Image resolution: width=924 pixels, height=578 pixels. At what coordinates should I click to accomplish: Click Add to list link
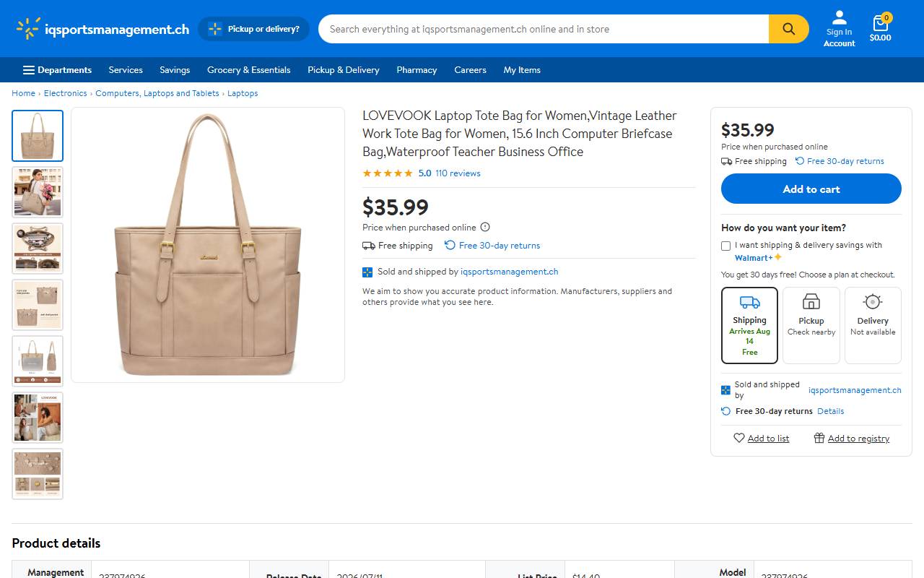click(x=768, y=439)
